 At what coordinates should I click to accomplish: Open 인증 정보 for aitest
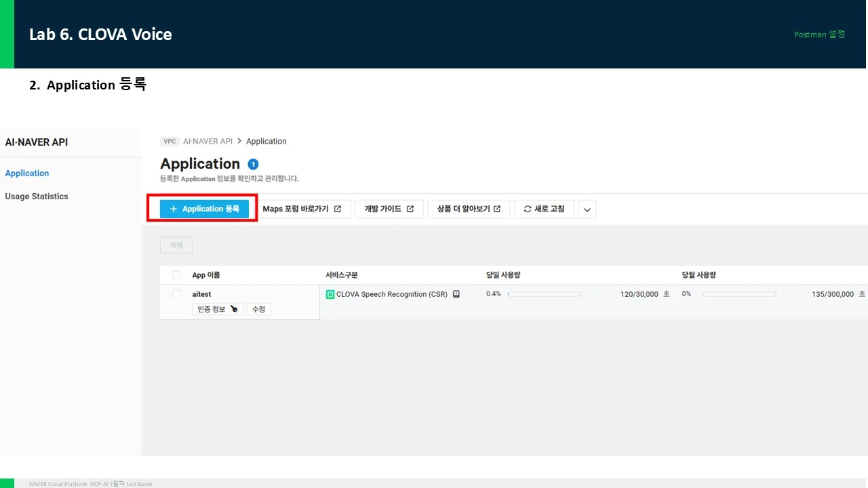(x=217, y=309)
